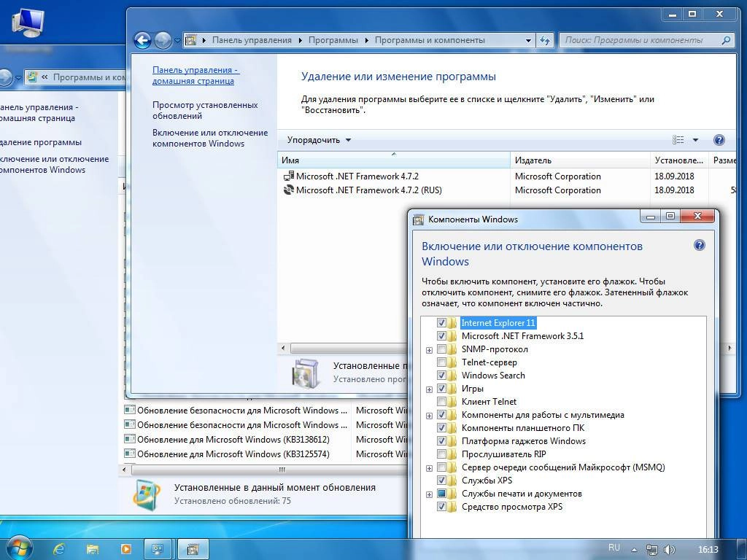
Task: Toggle the Службы XPS checkbox
Action: coord(441,480)
